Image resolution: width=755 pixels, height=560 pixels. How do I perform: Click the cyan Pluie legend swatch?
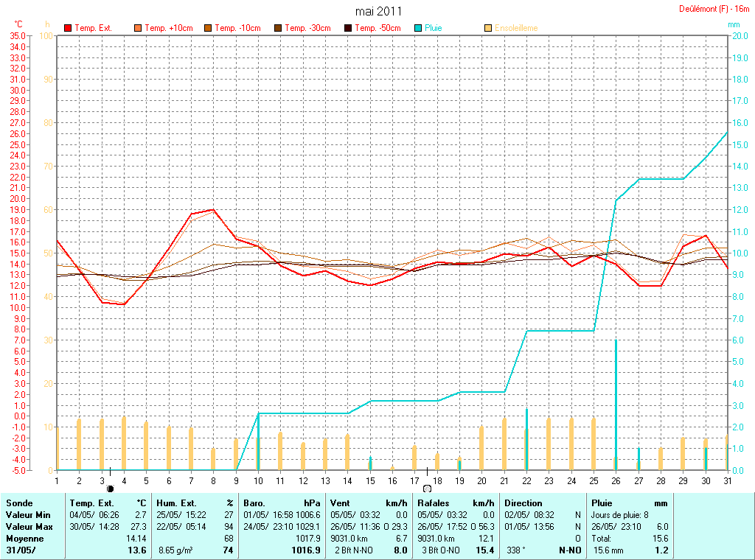417,28
